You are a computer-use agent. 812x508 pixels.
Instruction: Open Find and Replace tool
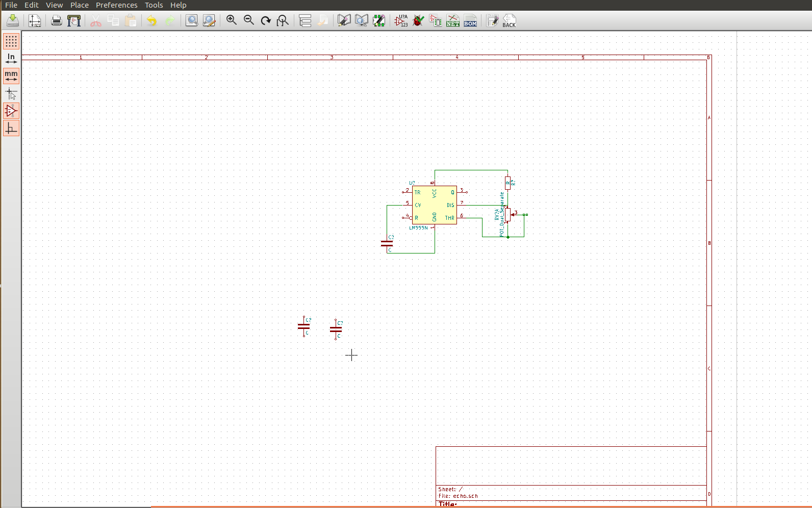(x=209, y=20)
